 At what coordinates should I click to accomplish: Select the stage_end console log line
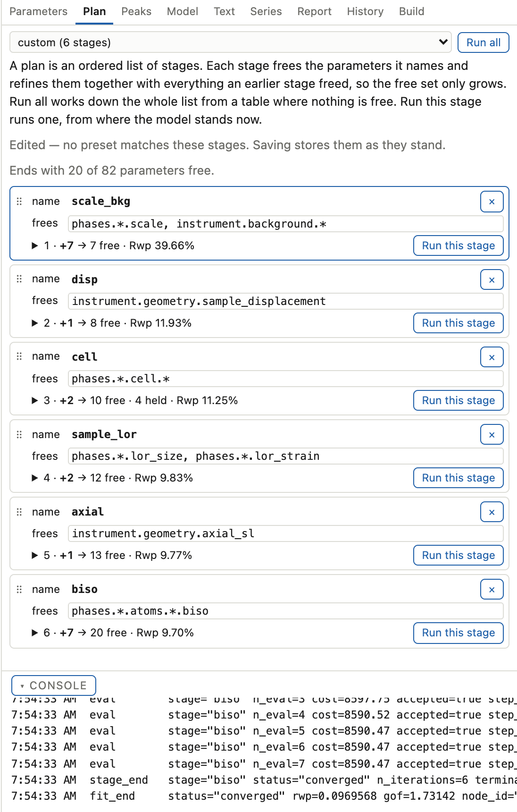(x=264, y=780)
